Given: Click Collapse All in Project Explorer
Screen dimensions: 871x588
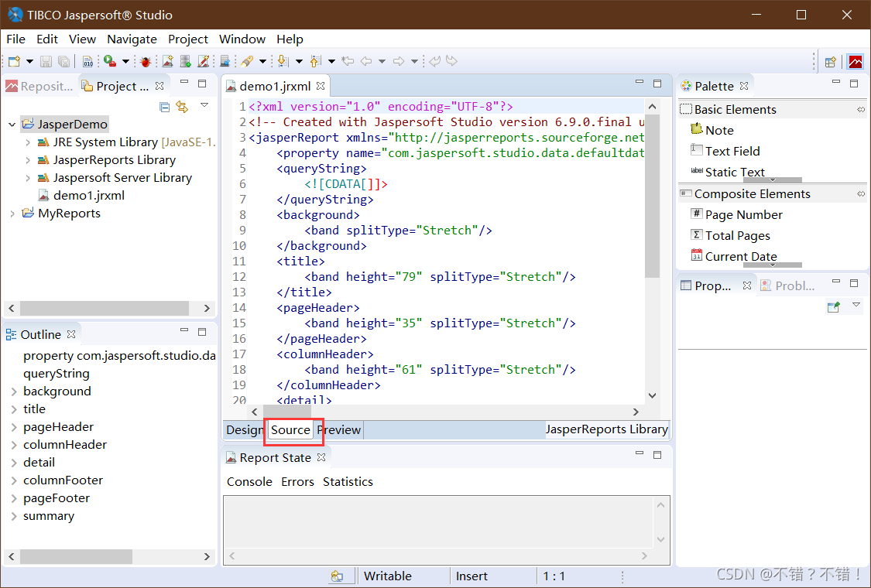Looking at the screenshot, I should 164,107.
